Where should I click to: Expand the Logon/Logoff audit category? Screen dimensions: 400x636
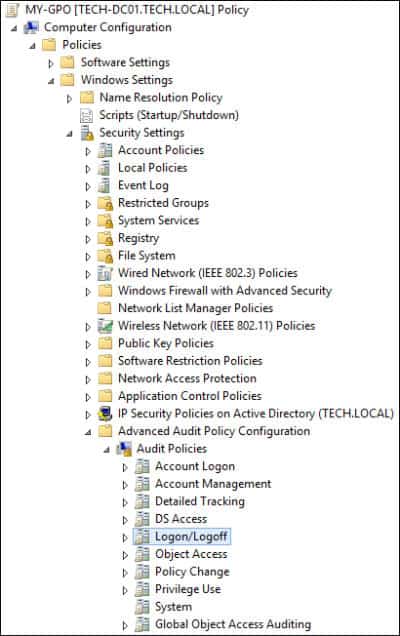125,538
